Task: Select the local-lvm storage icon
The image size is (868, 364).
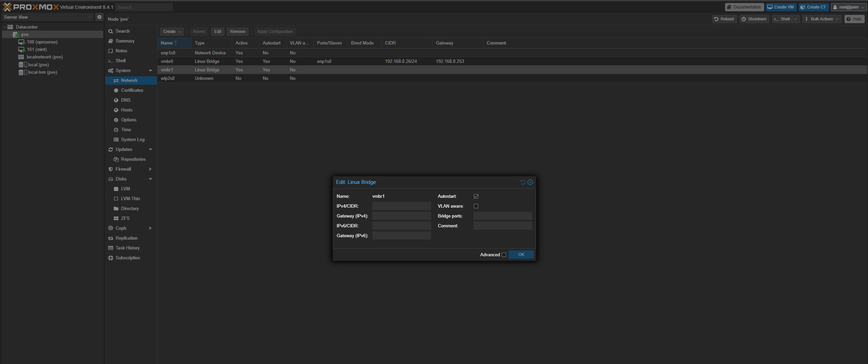Action: (21, 72)
